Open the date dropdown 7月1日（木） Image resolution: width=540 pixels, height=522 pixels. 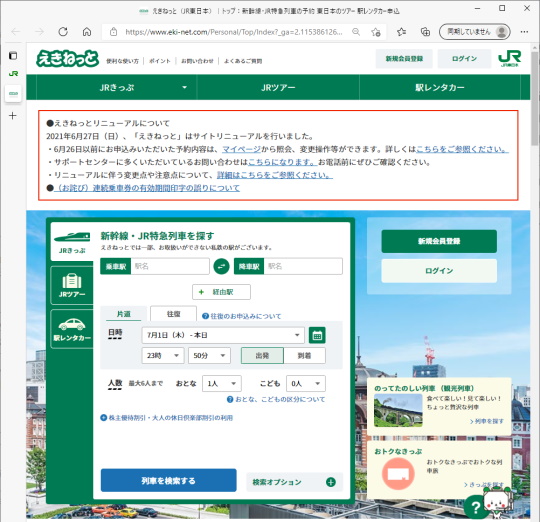(x=223, y=335)
